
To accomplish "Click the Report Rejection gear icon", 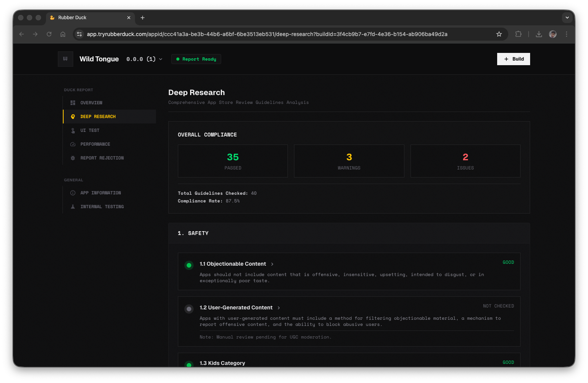I will pyautogui.click(x=73, y=158).
